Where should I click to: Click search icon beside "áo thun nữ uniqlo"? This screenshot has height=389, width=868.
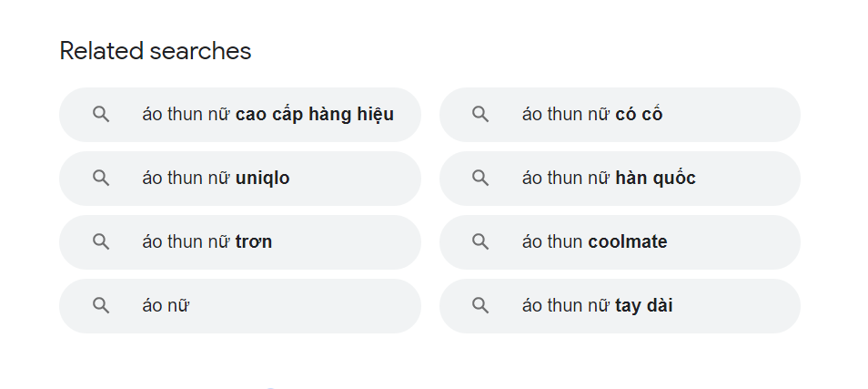[101, 179]
